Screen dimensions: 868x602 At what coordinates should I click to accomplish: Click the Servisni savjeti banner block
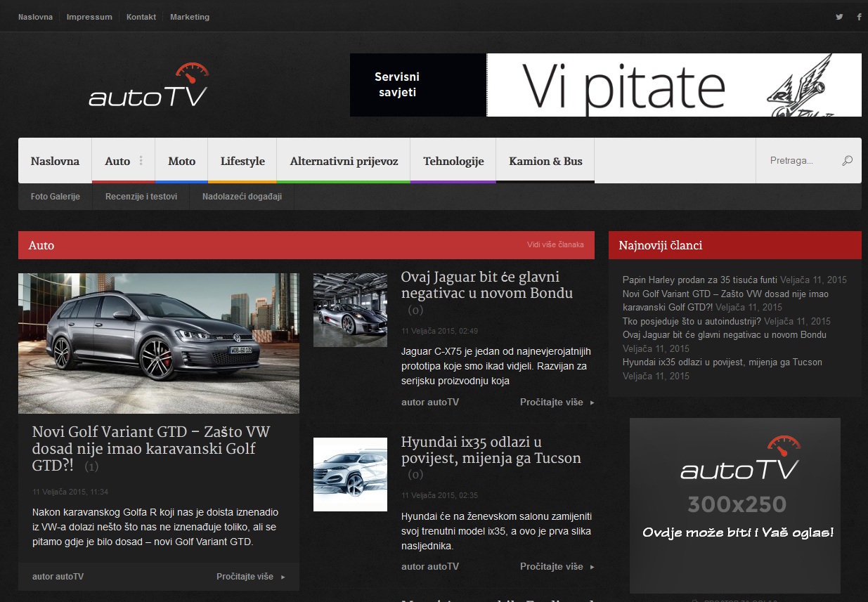tap(418, 85)
